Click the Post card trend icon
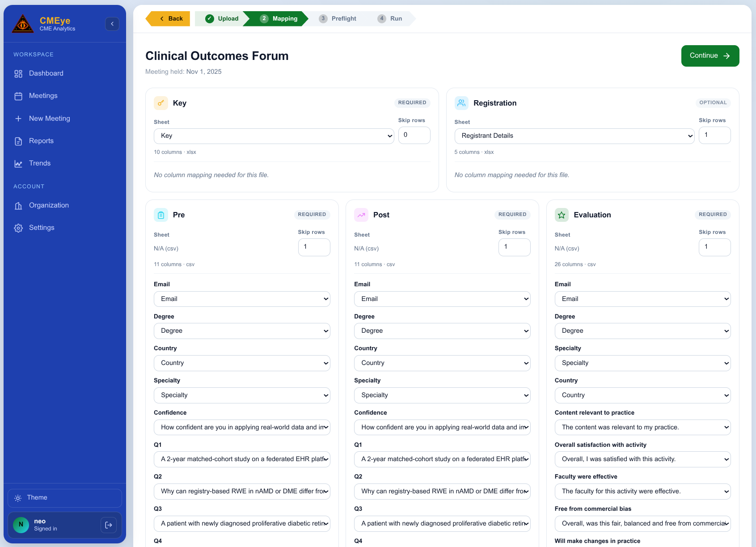756x547 pixels. point(361,215)
